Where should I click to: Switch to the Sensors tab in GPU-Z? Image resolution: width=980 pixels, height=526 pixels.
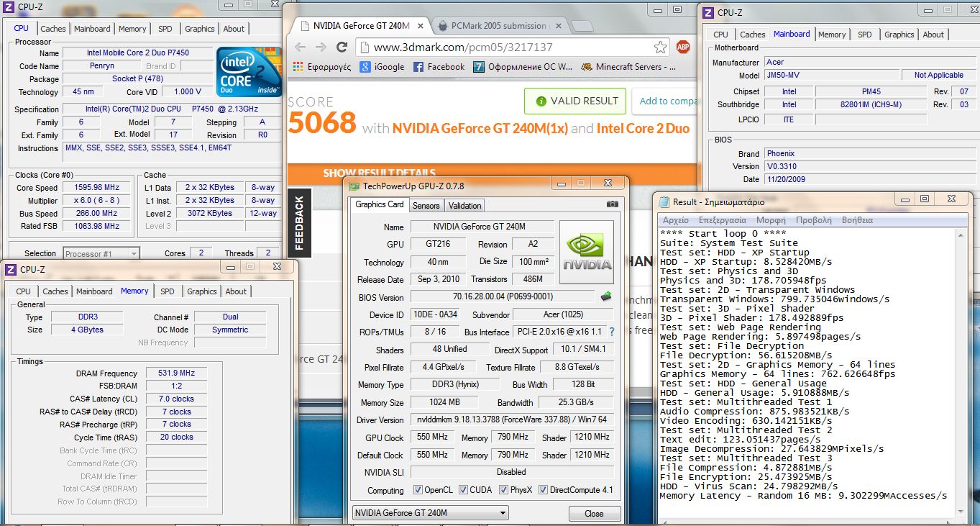click(426, 205)
